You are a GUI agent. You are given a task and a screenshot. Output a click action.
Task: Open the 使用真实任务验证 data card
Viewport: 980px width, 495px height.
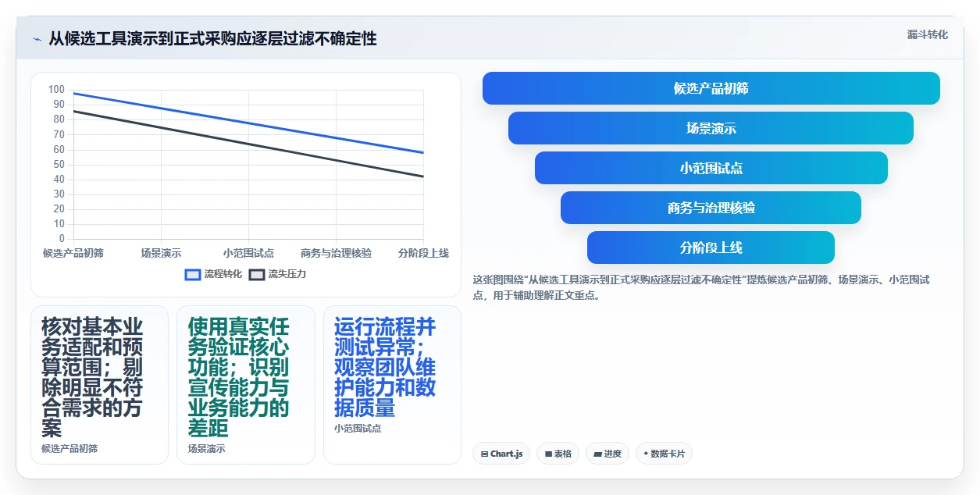click(246, 385)
